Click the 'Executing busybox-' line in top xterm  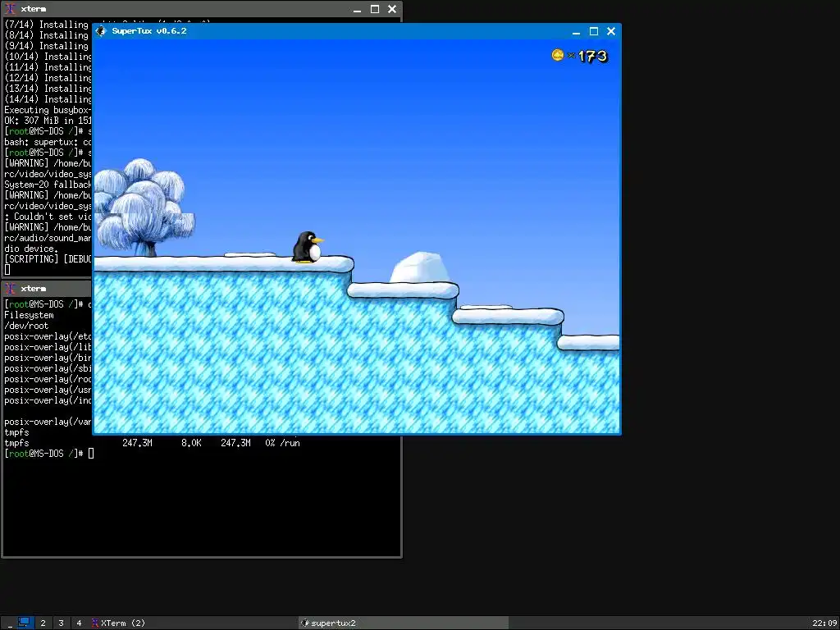click(48, 110)
